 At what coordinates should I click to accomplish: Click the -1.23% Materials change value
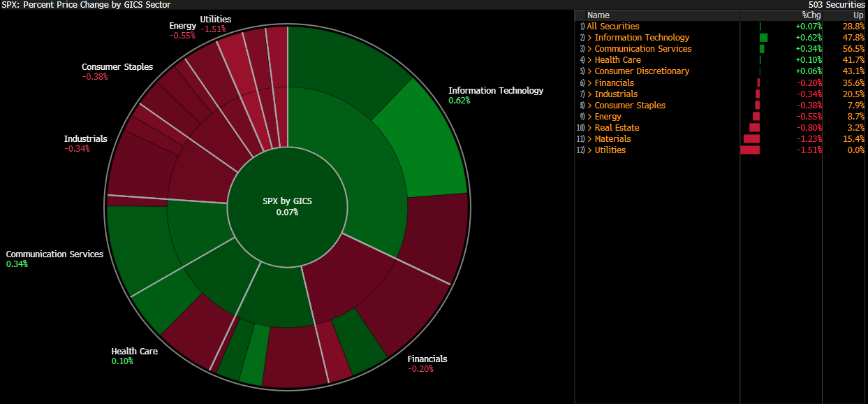tap(809, 139)
